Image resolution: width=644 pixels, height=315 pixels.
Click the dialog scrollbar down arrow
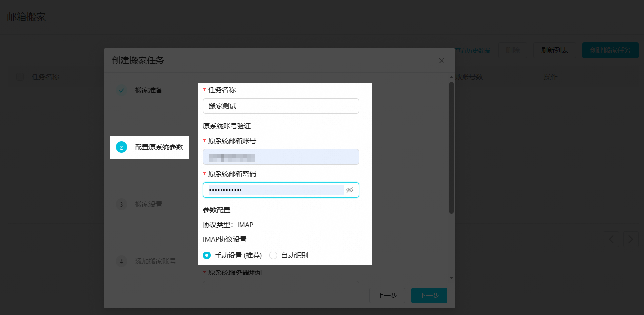[x=451, y=278]
